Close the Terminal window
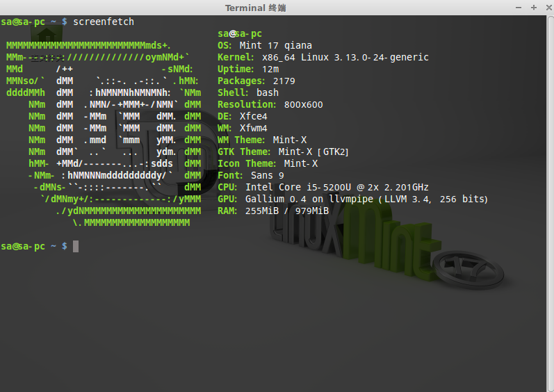554x392 pixels. click(549, 8)
